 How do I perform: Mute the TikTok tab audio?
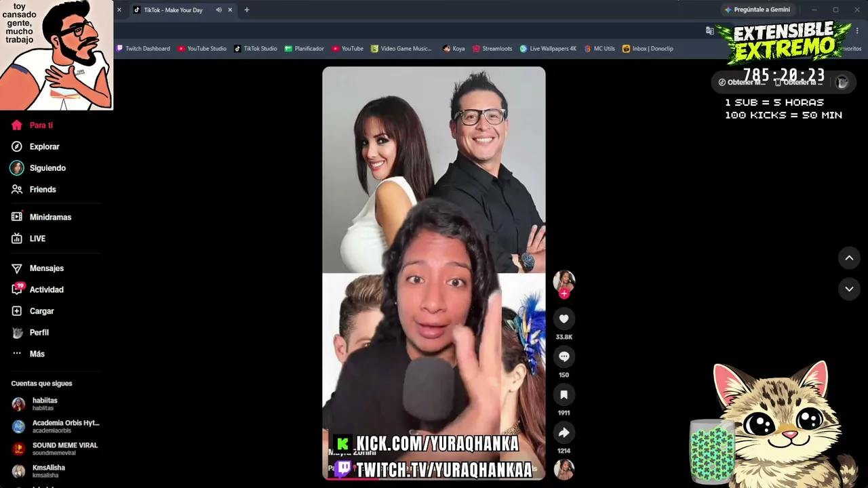coord(218,10)
